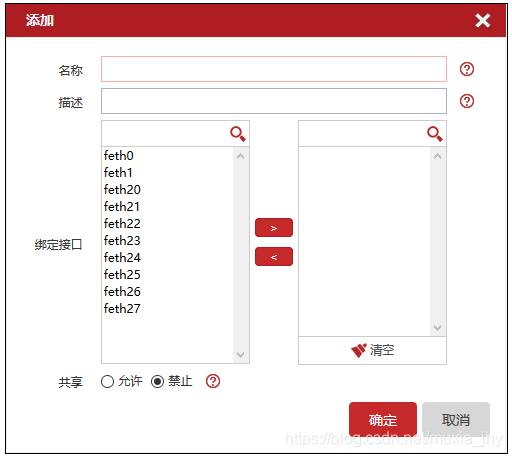Viewport: 512px width, 457px height.
Task: Select the 禁止 sharing radio button
Action: (x=157, y=381)
